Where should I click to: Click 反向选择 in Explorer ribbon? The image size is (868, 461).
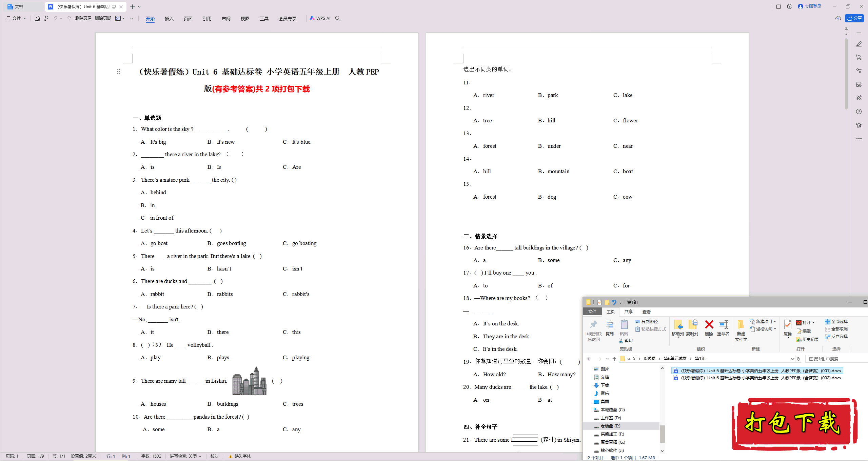pyautogui.click(x=836, y=336)
